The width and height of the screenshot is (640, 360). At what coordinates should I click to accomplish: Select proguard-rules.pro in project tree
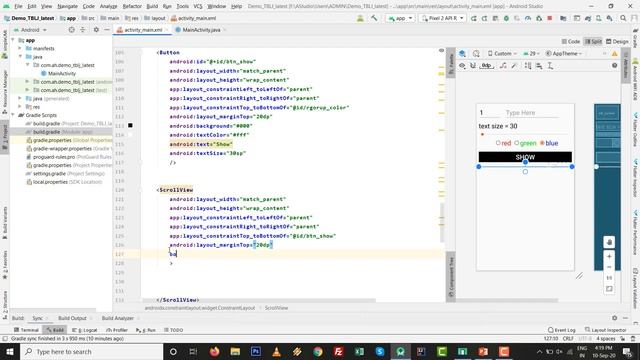point(54,157)
